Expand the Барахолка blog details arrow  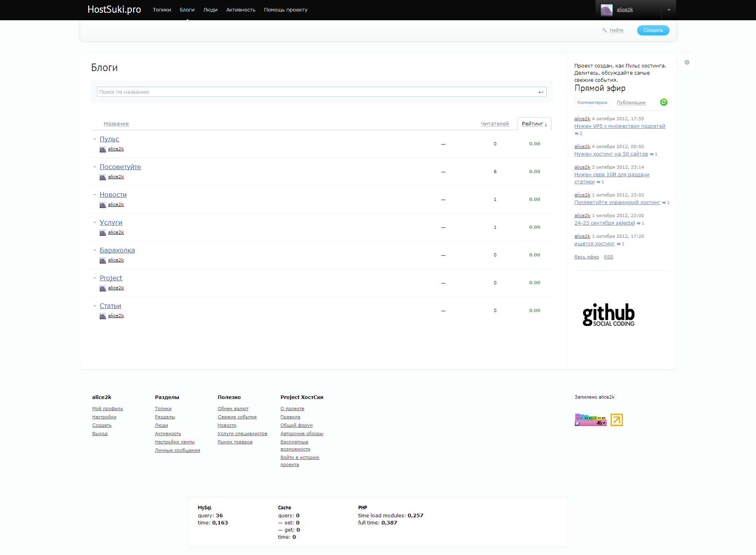[95, 251]
